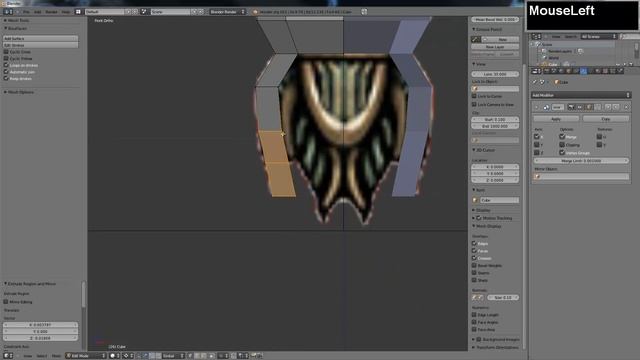Collapse the Extrude Region and Move panel
Screen dimensions: 640x360
(x=5, y=284)
